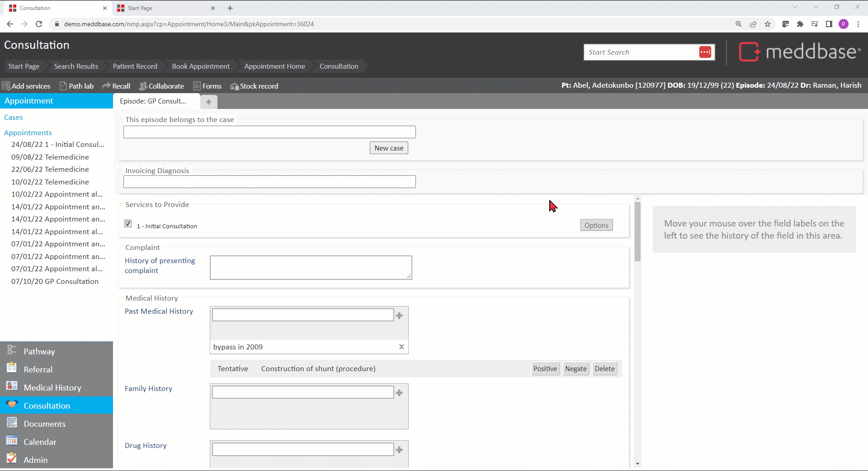Screen dimensions: 868x471
Task: Mark procedure as Positive
Action: click(x=545, y=368)
